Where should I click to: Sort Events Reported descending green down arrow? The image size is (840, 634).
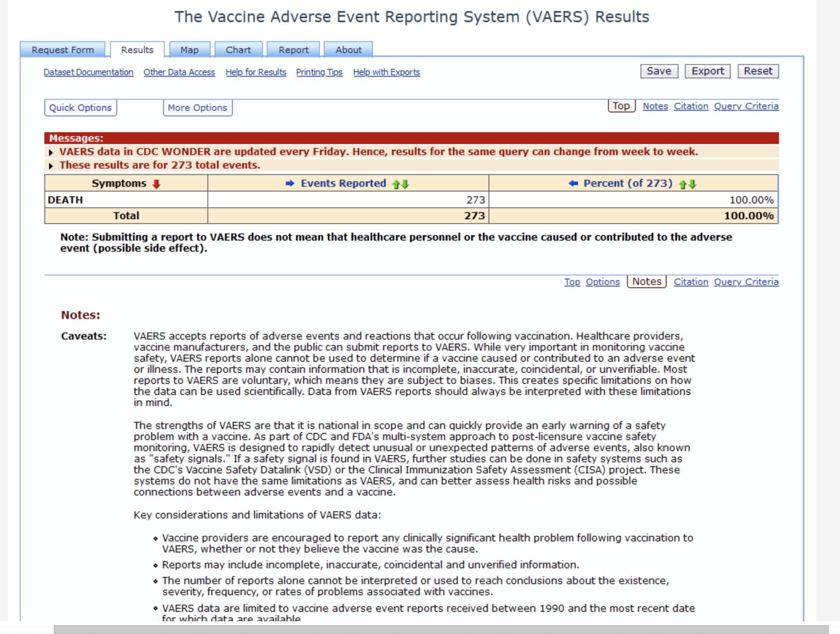(405, 184)
